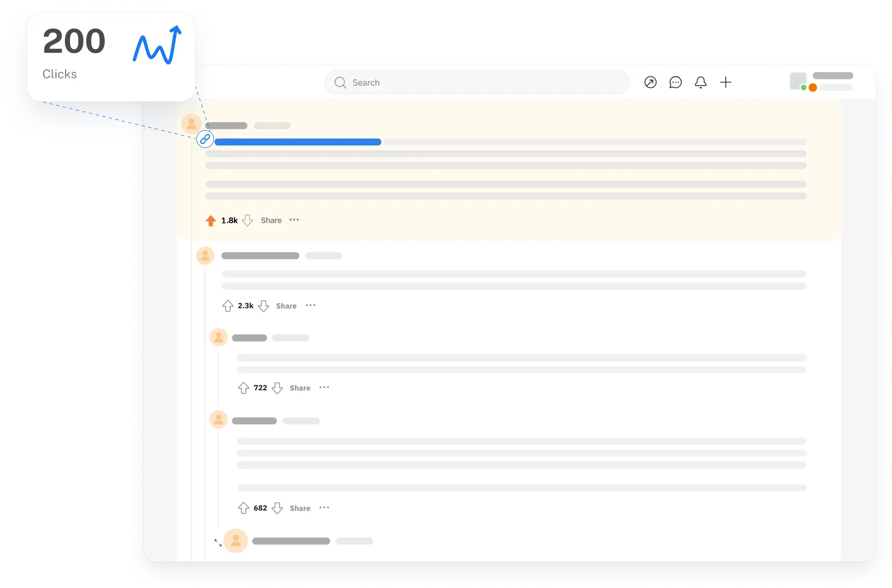
Task: Click the blue chain link icon
Action: (205, 139)
